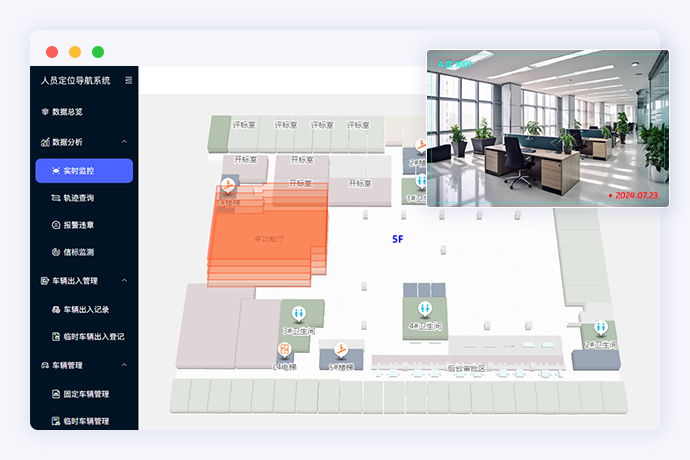Collapse the 数据分析 group chevron
This screenshot has width=690, height=460.
click(x=125, y=142)
